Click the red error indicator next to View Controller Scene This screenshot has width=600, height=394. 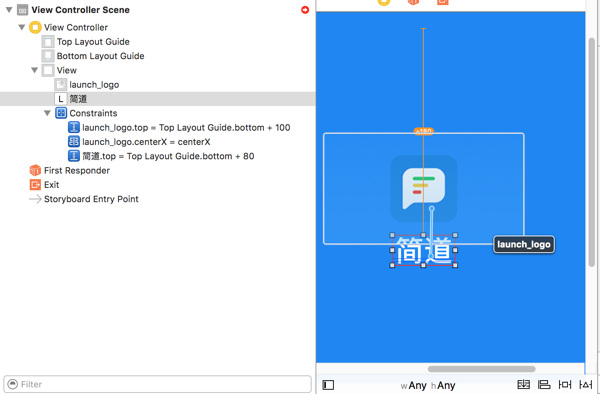click(x=305, y=10)
